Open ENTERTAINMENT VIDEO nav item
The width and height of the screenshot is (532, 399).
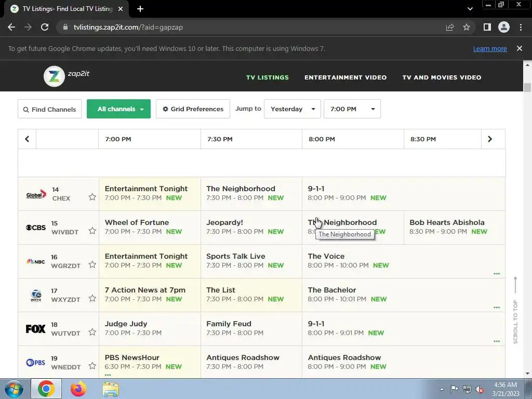click(x=345, y=77)
